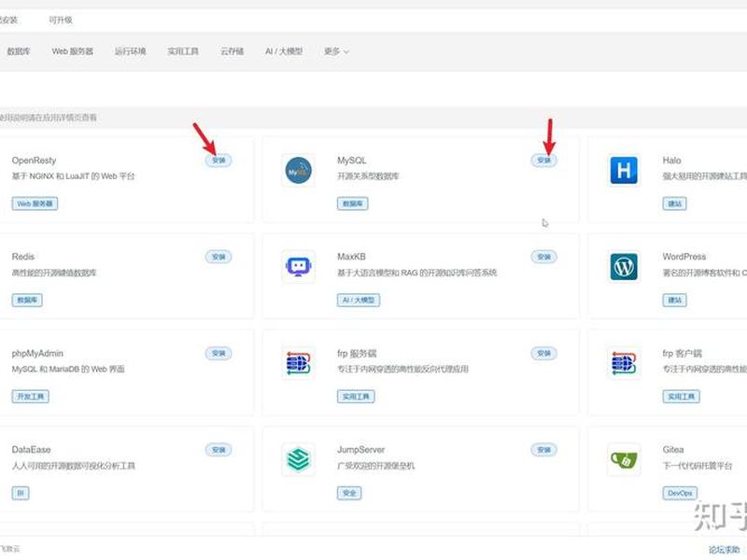Click the Halo app icon

click(x=624, y=170)
